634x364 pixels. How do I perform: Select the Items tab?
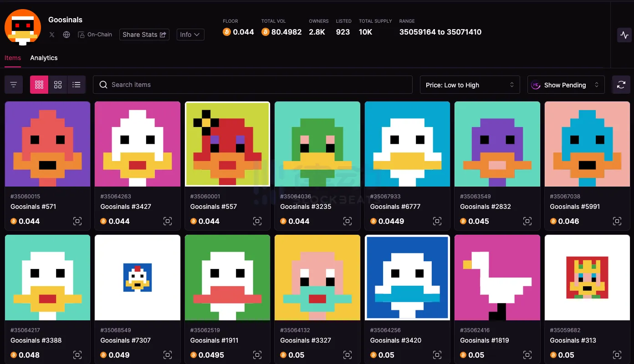coord(13,58)
